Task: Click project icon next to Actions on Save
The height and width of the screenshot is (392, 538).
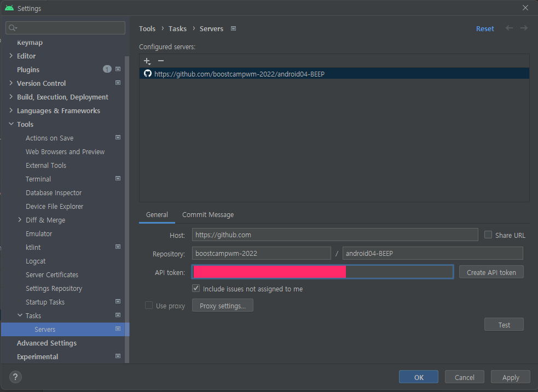Action: (x=118, y=137)
